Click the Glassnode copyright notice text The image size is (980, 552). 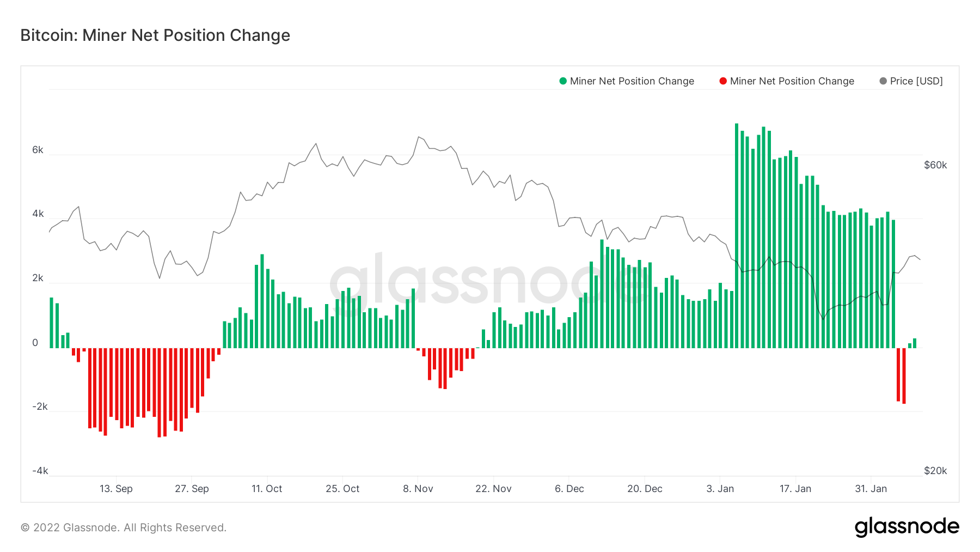coord(124,527)
